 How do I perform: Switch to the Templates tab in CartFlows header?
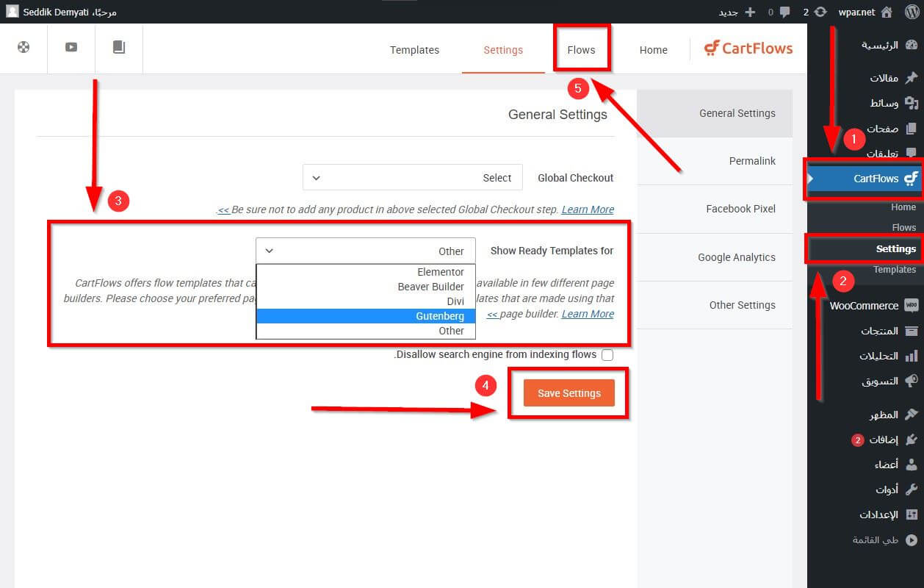(x=414, y=50)
